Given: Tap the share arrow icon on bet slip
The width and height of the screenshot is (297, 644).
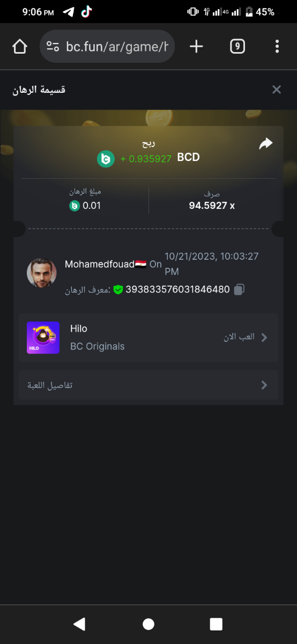Looking at the screenshot, I should click(x=266, y=143).
